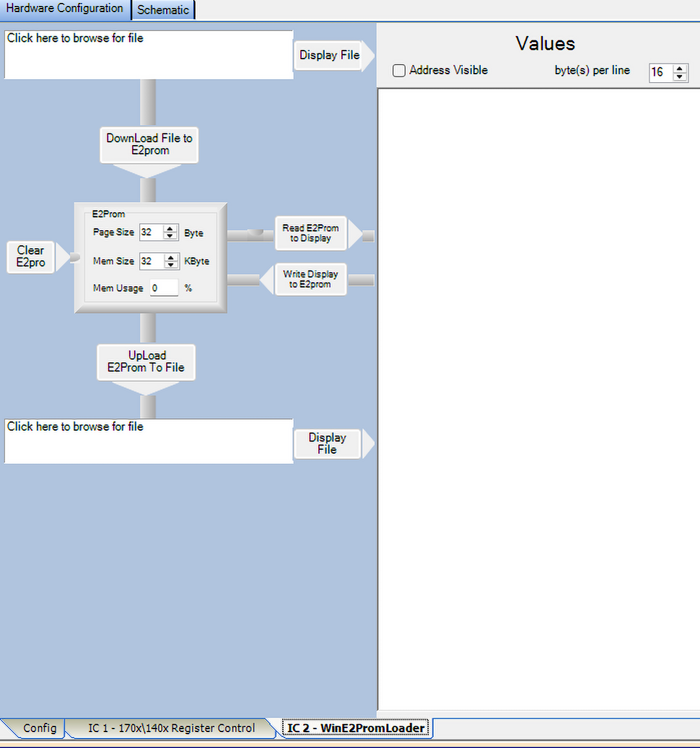This screenshot has height=748, width=700.
Task: Increase Page Size with up arrow
Action: [x=170, y=229]
